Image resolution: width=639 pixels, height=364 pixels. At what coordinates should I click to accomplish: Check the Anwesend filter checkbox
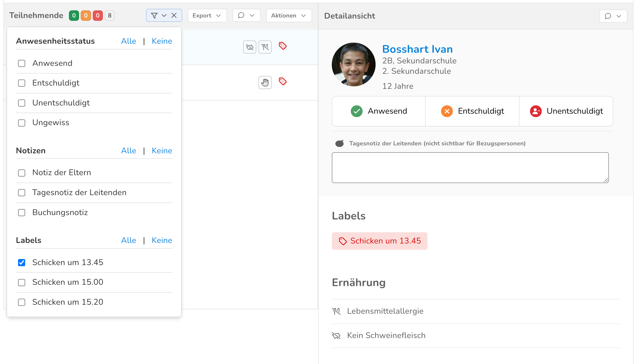tap(22, 63)
